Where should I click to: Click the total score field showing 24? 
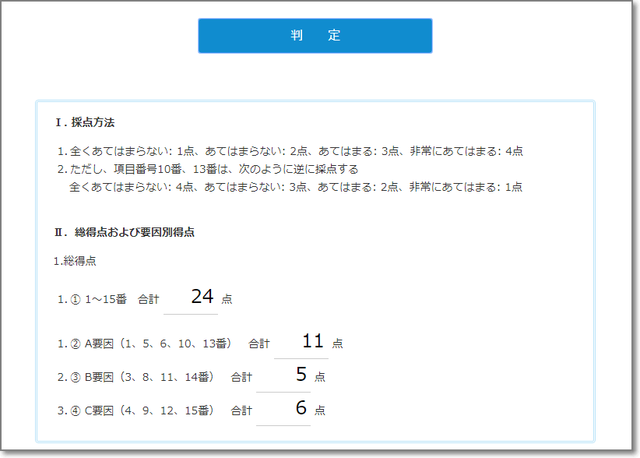point(191,297)
